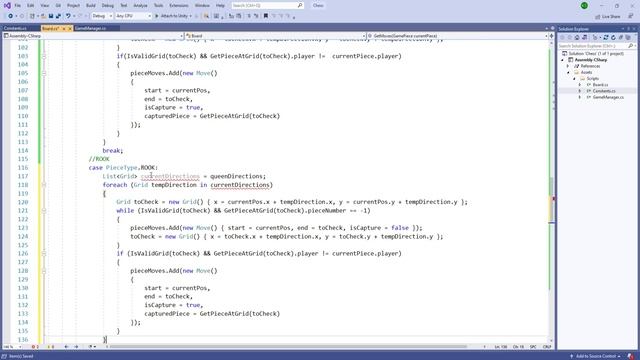This screenshot has width=640, height=360.
Task: Click the Sync with Active Document icon
Action: pos(606,38)
